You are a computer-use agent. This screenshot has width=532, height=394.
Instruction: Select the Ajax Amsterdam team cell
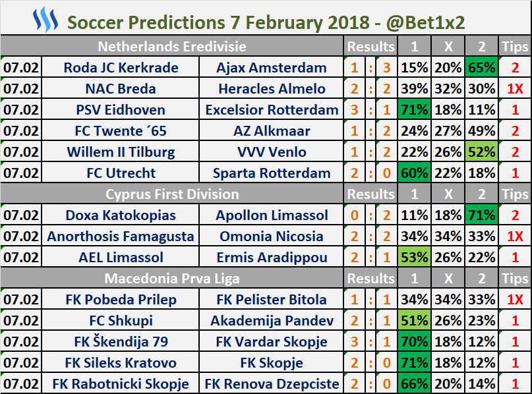coord(272,68)
